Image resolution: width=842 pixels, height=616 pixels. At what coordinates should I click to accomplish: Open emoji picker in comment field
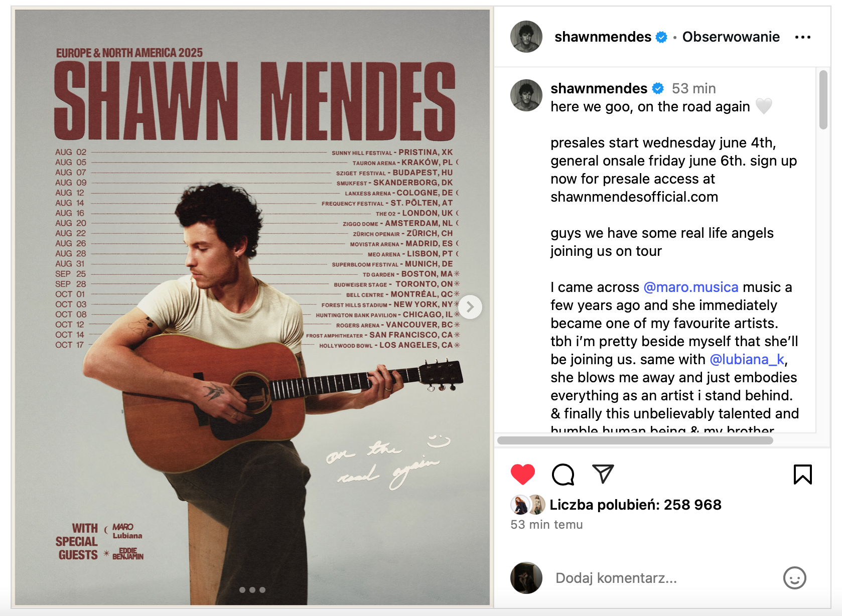794,578
